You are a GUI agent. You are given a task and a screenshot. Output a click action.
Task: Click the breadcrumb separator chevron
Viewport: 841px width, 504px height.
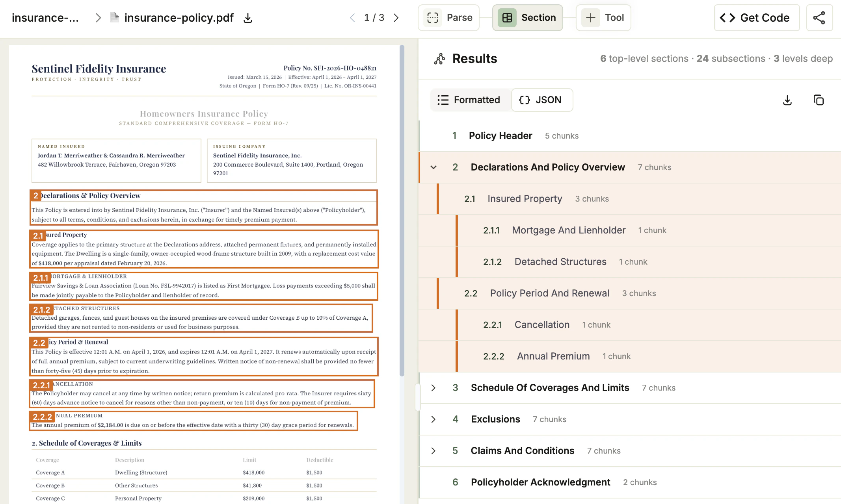pos(98,18)
